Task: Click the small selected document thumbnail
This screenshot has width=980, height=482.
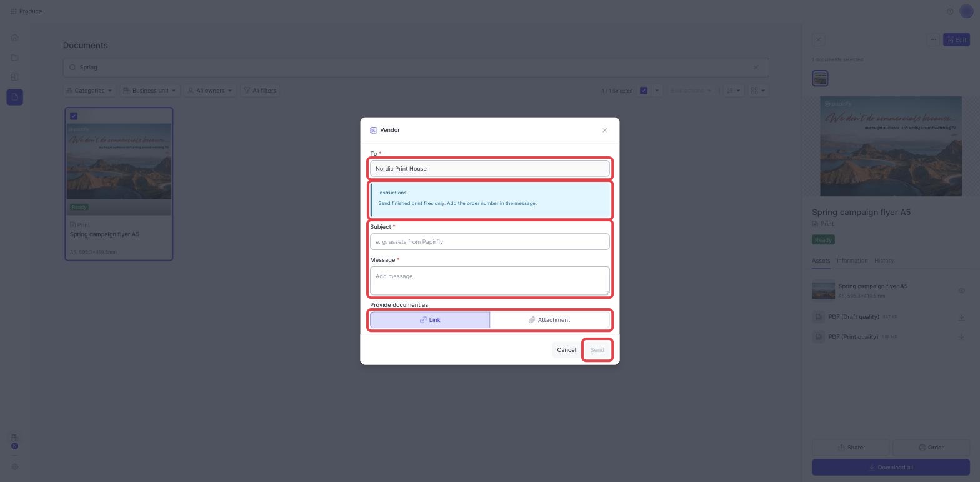Action: click(x=820, y=78)
